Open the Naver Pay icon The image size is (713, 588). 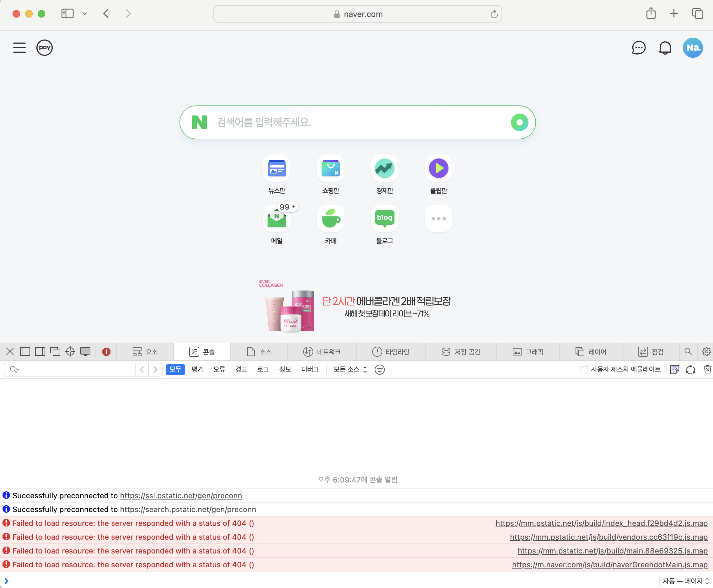pyautogui.click(x=44, y=48)
